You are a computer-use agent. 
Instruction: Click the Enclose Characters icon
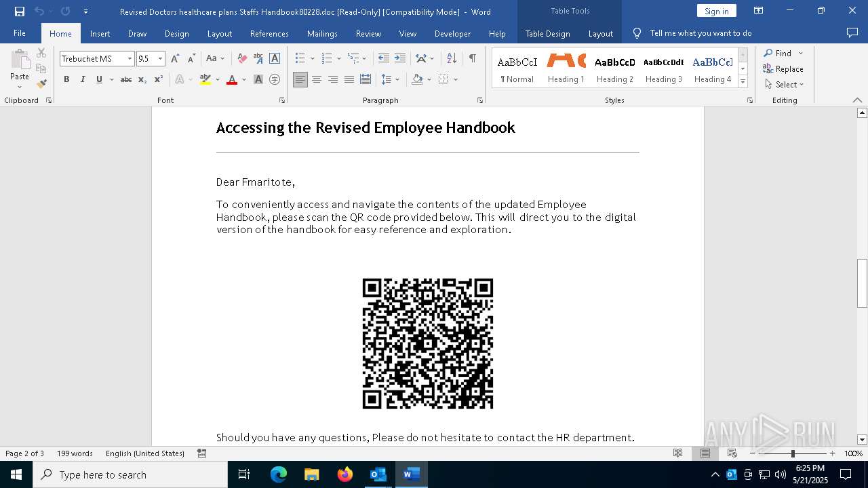coord(275,80)
